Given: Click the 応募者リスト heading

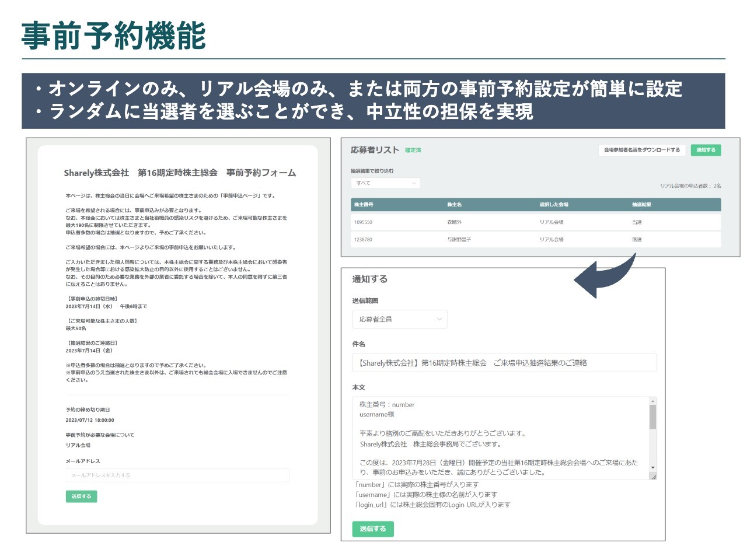Looking at the screenshot, I should [375, 150].
